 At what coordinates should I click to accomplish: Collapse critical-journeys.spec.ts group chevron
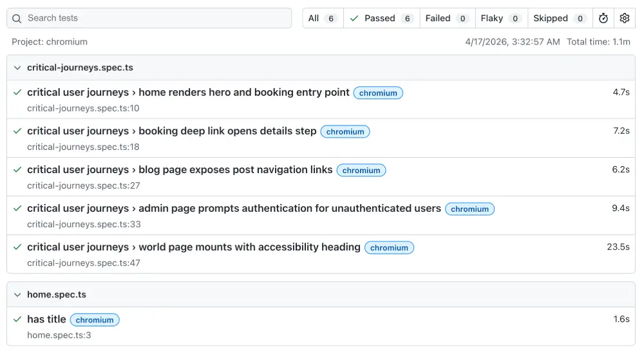tap(17, 68)
